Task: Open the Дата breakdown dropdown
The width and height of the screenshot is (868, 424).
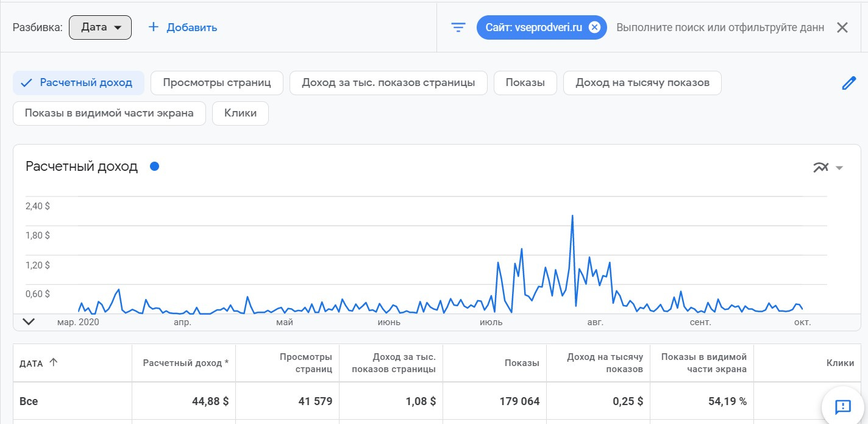Action: coord(101,27)
